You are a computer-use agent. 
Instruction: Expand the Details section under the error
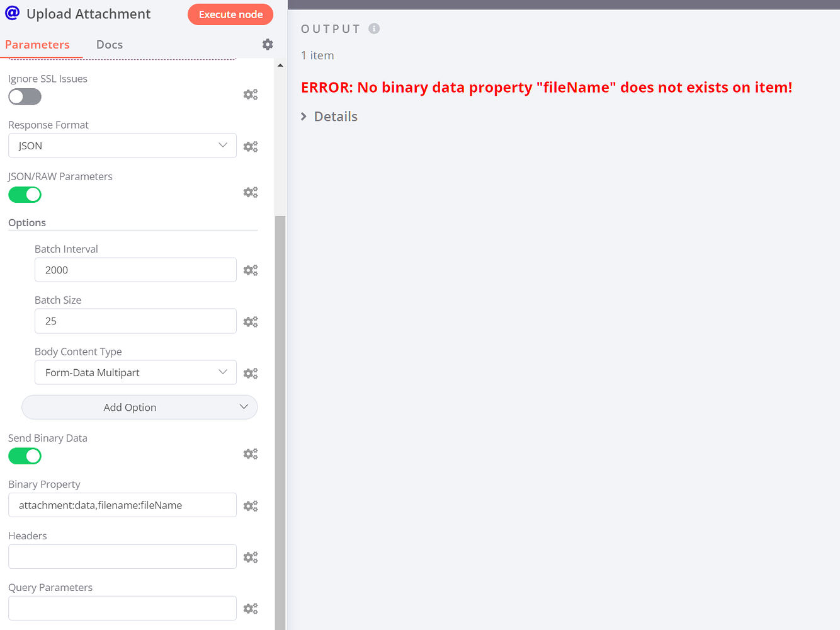click(329, 116)
